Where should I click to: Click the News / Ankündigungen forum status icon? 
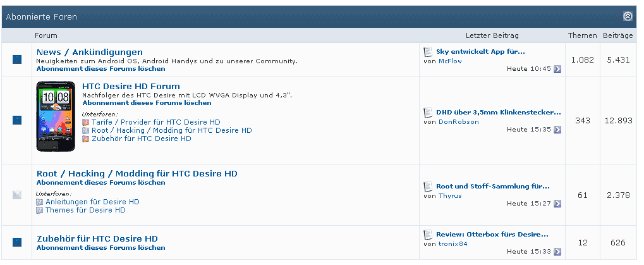[x=17, y=59]
